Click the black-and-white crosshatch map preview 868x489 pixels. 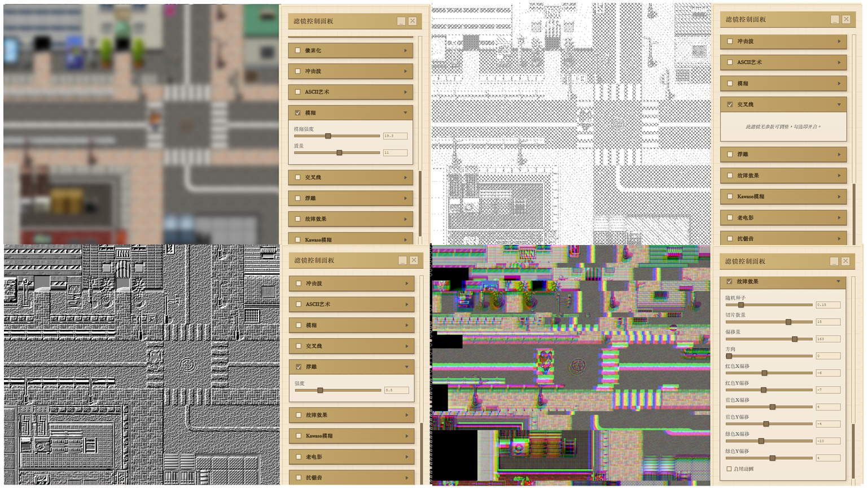pyautogui.click(x=571, y=123)
